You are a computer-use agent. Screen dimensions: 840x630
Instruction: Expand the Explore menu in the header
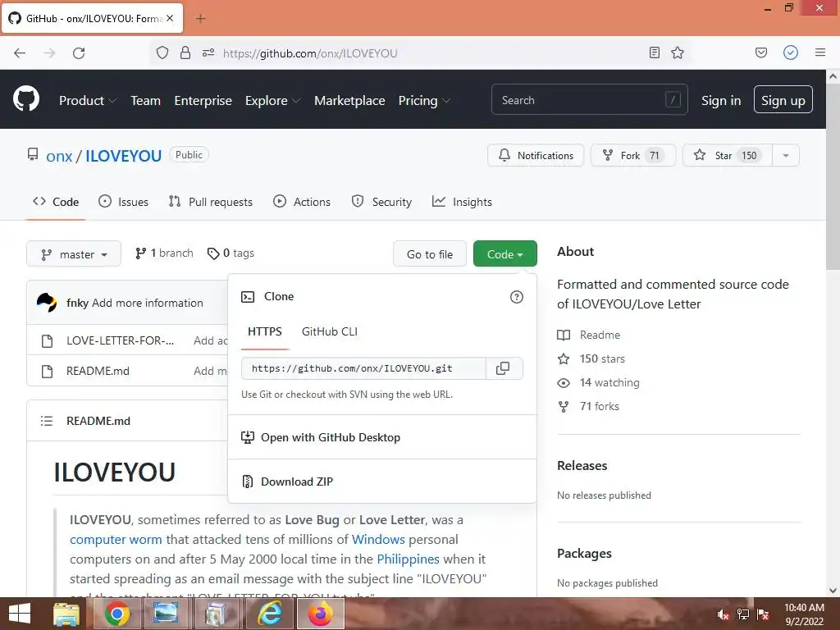pos(272,100)
